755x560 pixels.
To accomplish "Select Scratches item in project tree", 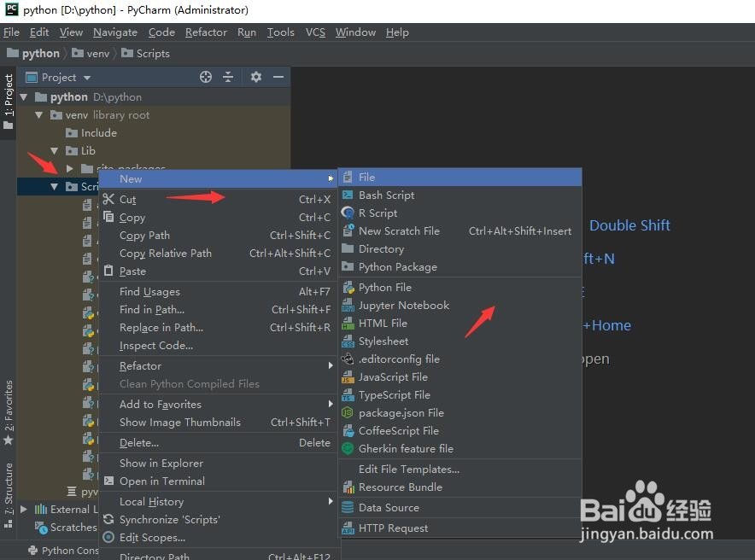I will 67,528.
